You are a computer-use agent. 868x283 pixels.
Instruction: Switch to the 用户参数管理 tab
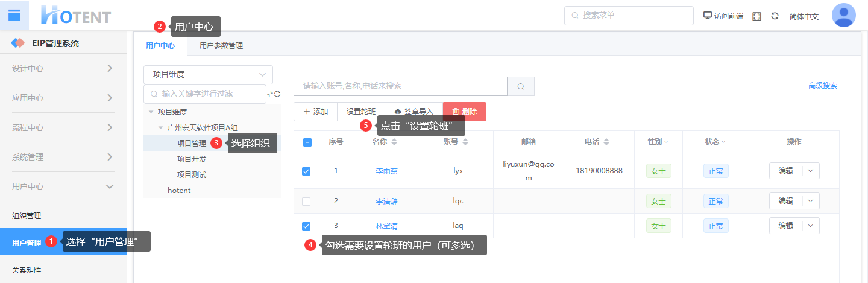pyautogui.click(x=221, y=45)
